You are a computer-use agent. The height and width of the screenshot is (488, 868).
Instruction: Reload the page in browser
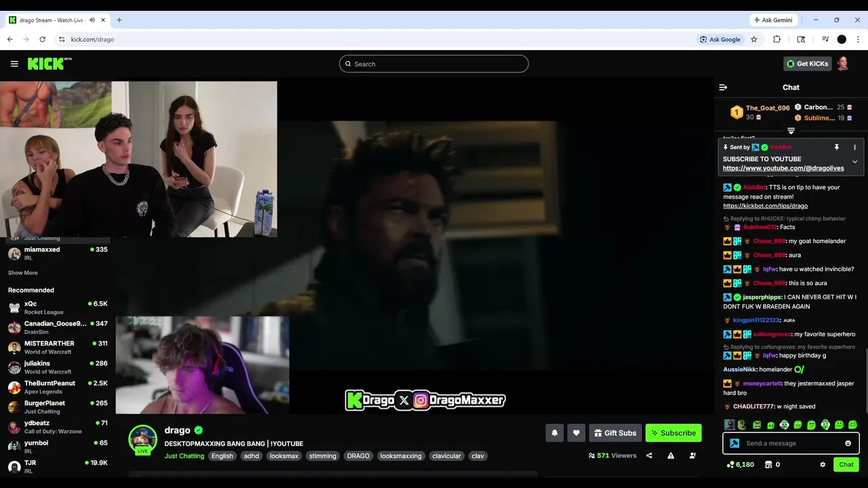(42, 39)
